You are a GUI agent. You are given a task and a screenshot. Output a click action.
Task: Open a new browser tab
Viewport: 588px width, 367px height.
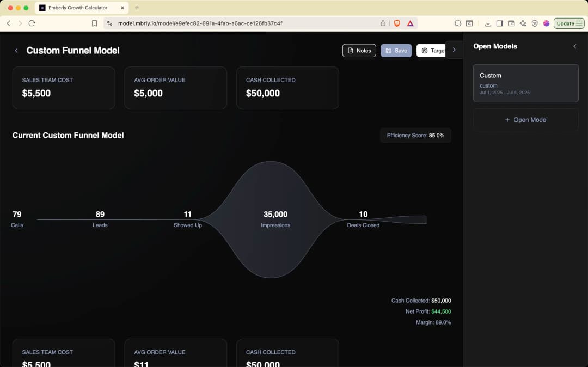point(137,8)
